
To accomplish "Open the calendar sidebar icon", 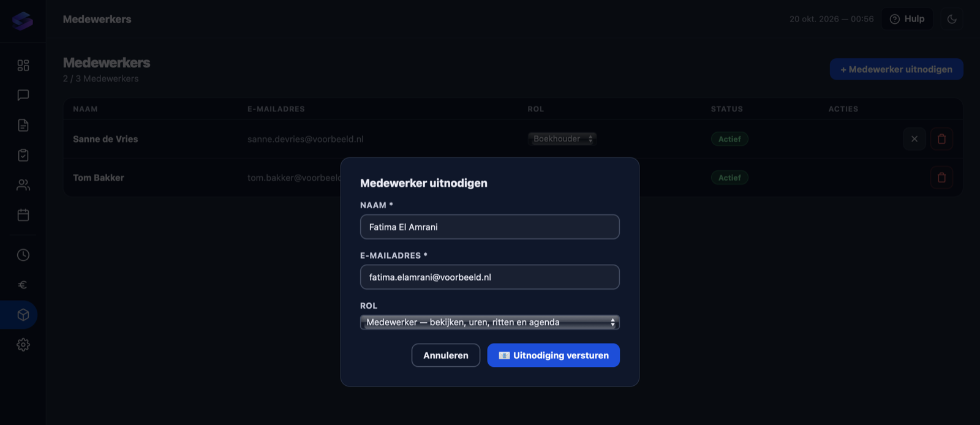I will tap(23, 215).
